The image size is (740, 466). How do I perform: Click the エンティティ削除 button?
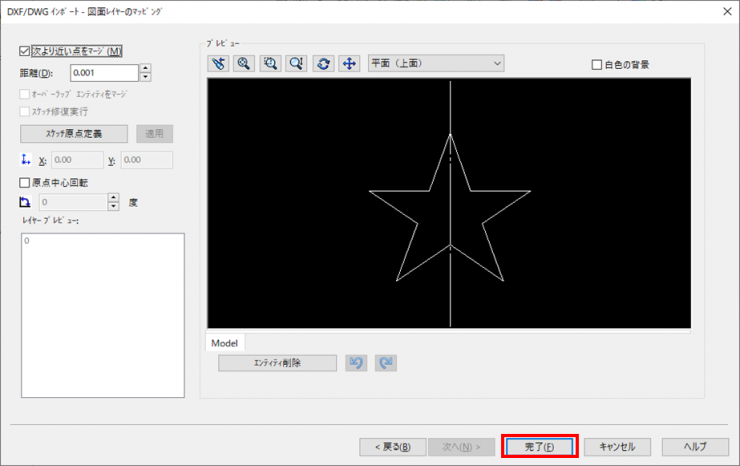tap(278, 363)
